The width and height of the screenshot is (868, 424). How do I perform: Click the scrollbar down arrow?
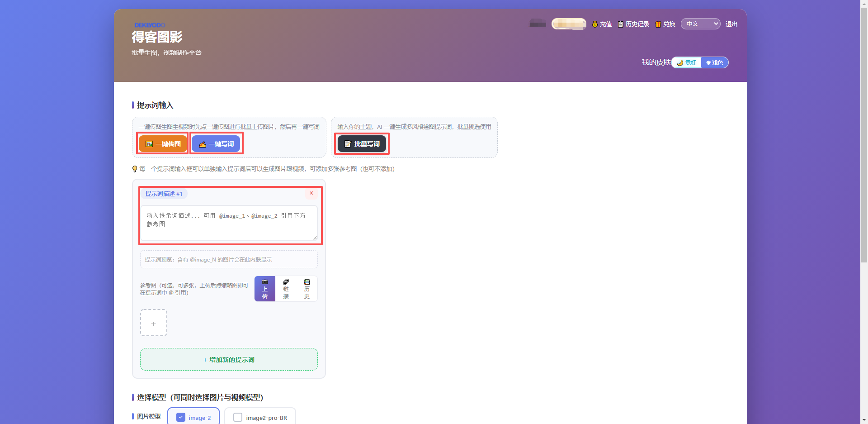click(864, 420)
